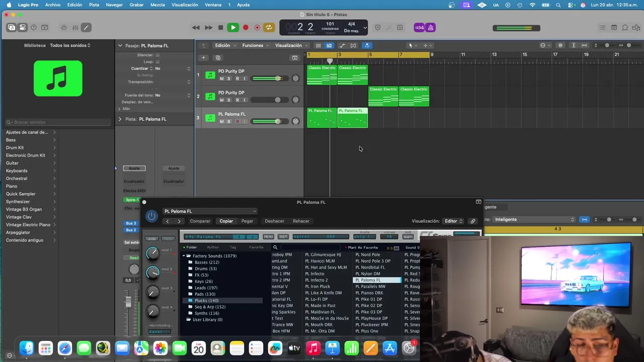The width and height of the screenshot is (644, 362).
Task: Open the List Editors button
Action: pyautogui.click(x=603, y=28)
